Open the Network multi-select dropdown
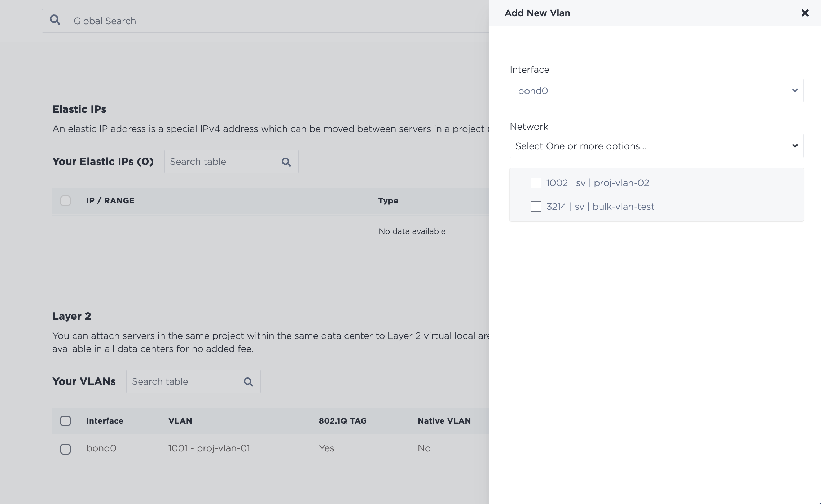The width and height of the screenshot is (821, 504). (x=657, y=146)
